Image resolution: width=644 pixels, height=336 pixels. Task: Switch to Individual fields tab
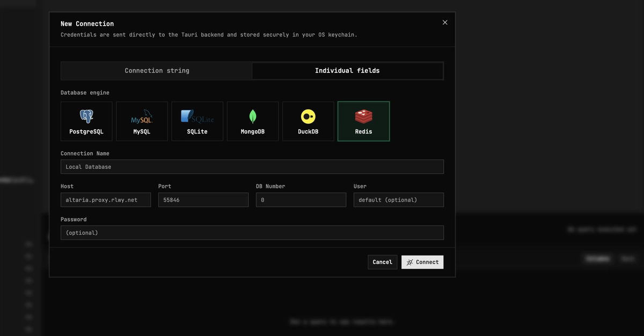[x=347, y=71]
